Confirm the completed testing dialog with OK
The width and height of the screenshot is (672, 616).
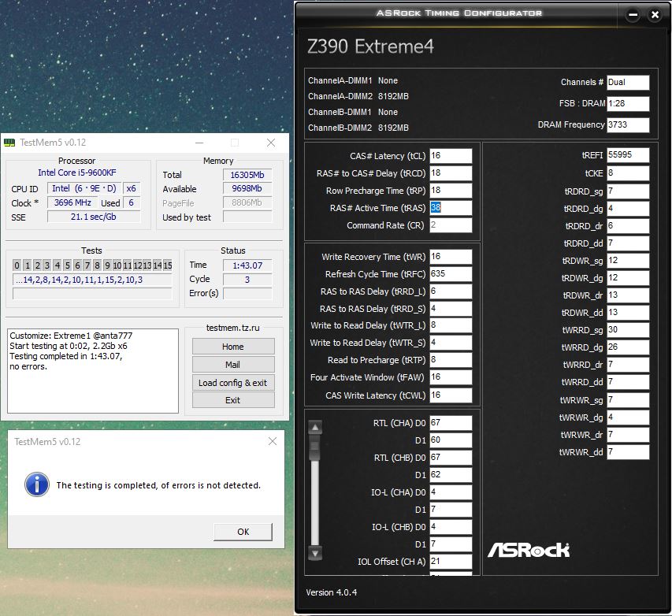(x=243, y=532)
